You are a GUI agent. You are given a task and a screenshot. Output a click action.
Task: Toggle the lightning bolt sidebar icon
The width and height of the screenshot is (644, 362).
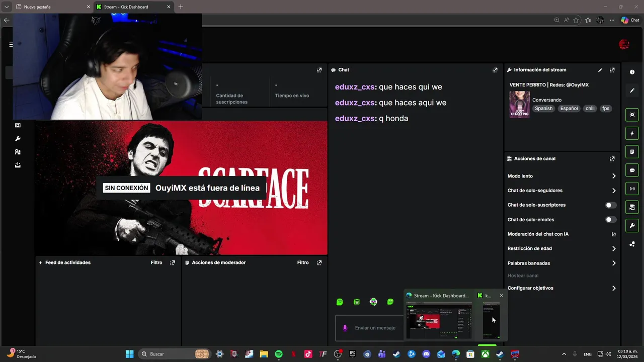click(x=632, y=133)
